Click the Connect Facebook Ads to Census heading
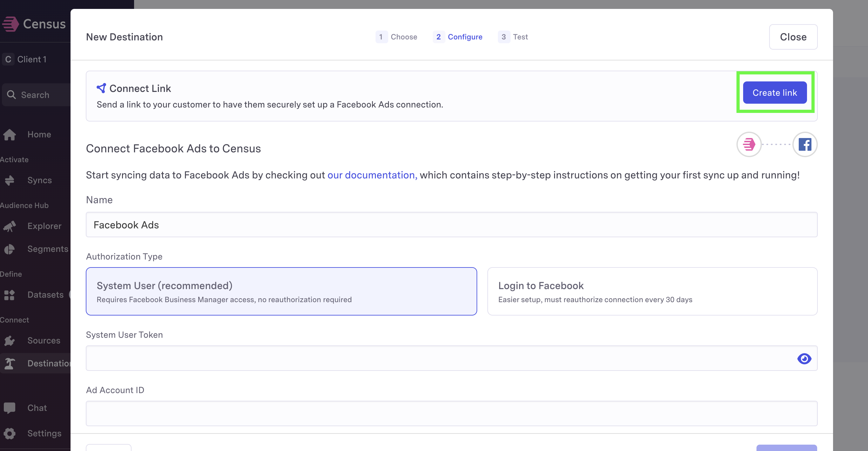Image resolution: width=868 pixels, height=451 pixels. click(173, 149)
